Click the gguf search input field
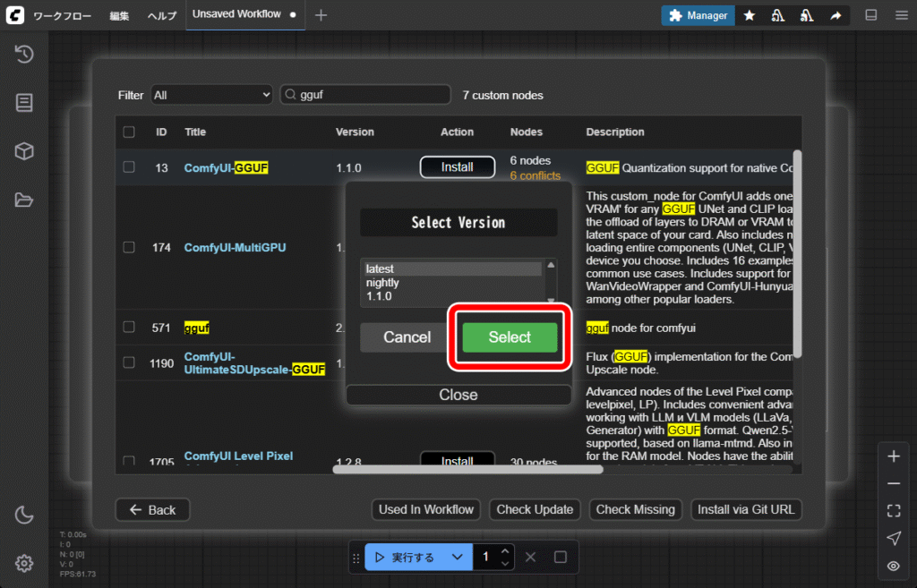Screen dimensions: 917x588 [365, 95]
